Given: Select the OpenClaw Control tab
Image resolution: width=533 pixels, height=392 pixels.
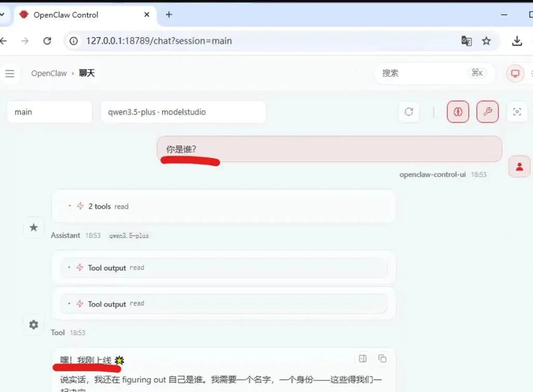Looking at the screenshot, I should pos(85,15).
